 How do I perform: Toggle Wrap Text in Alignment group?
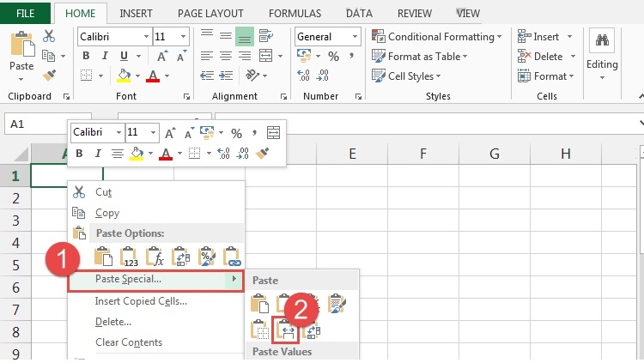pos(266,36)
